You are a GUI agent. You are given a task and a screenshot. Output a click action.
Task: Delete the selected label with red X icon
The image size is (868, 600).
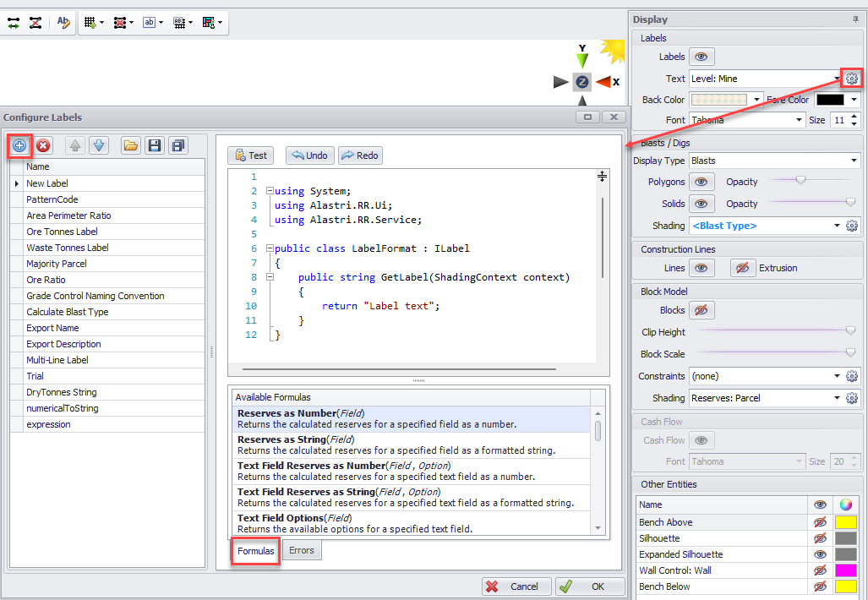point(43,145)
